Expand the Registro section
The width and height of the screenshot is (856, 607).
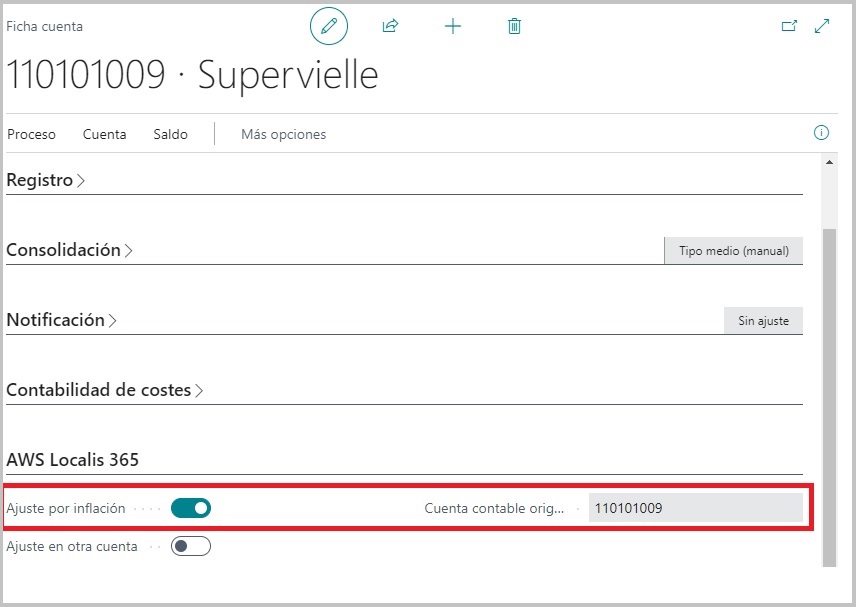pyautogui.click(x=45, y=180)
